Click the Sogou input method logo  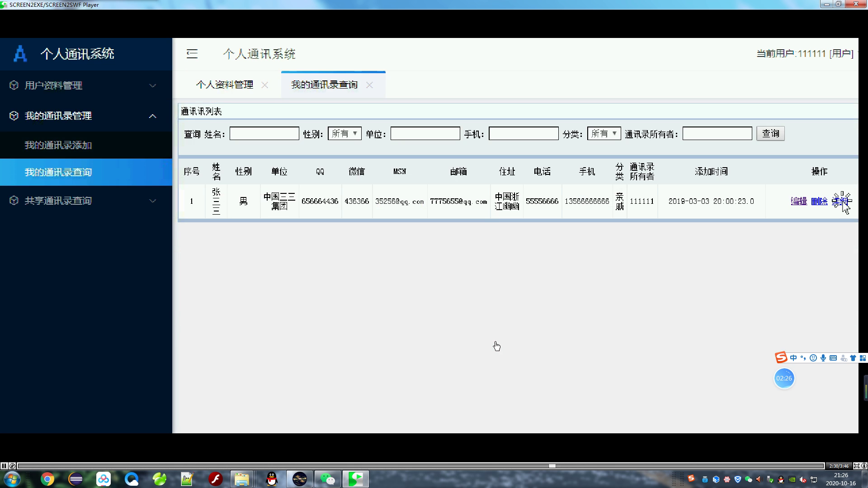[781, 357]
